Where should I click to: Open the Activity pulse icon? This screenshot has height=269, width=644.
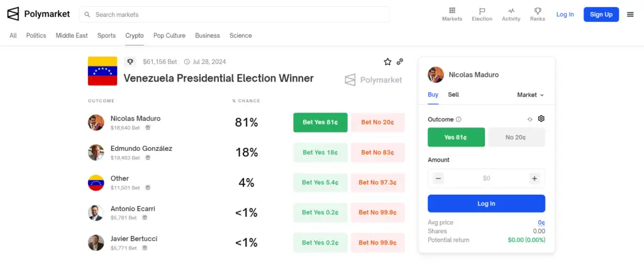511,11
